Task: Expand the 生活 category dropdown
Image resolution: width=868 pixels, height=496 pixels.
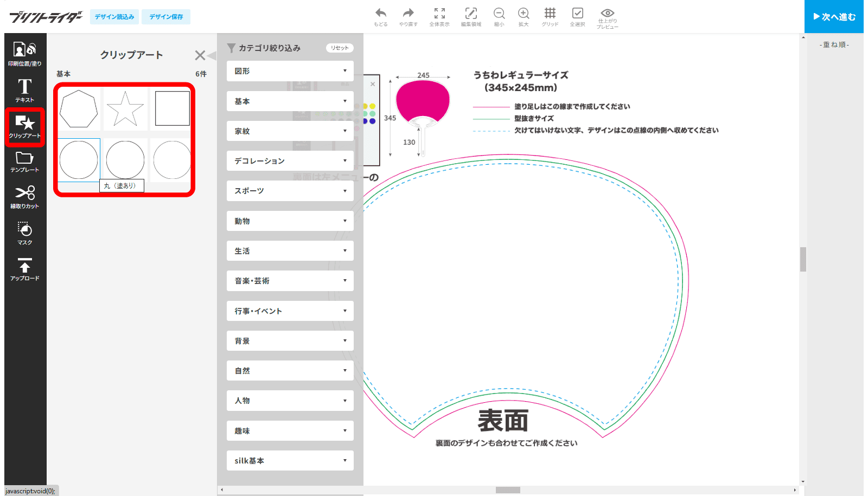Action: pyautogui.click(x=290, y=251)
